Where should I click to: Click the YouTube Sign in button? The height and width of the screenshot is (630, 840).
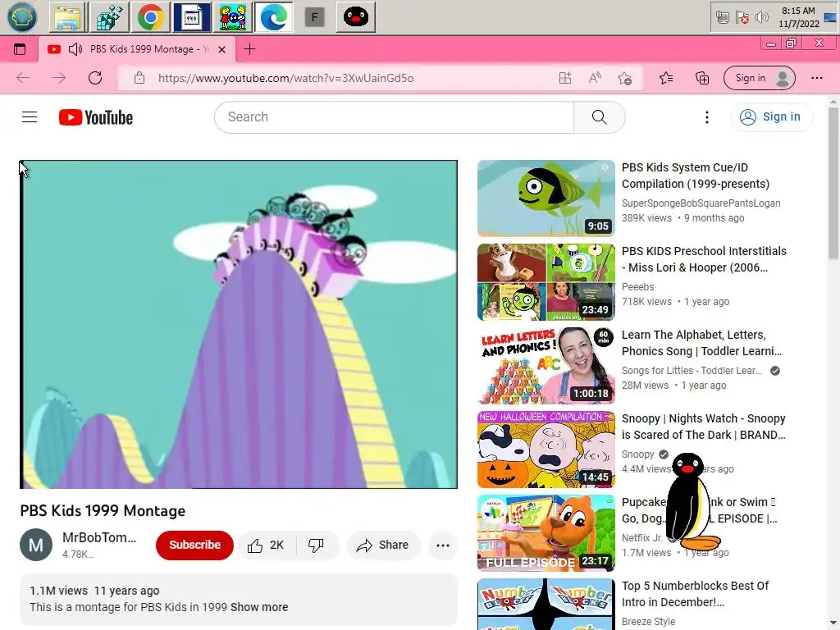click(771, 116)
